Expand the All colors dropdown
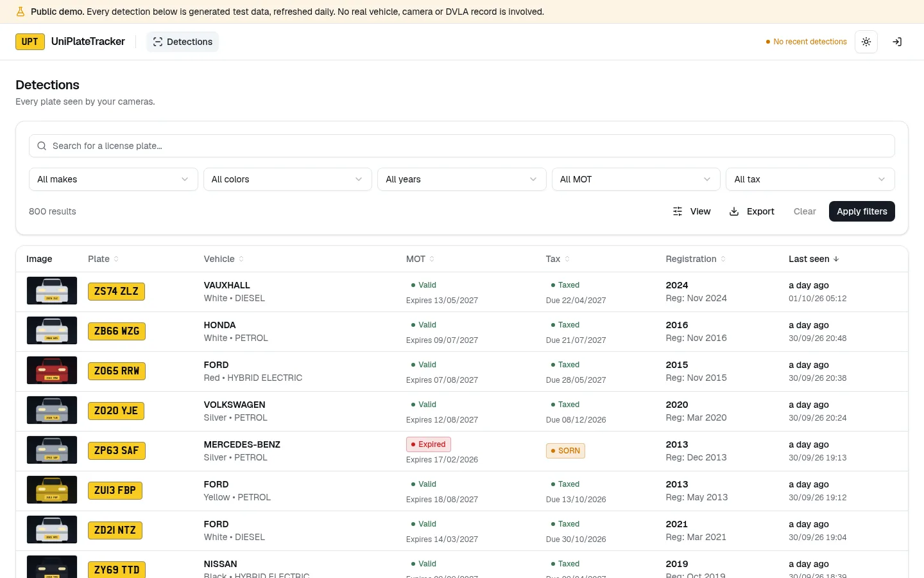924x578 pixels. pyautogui.click(x=287, y=179)
